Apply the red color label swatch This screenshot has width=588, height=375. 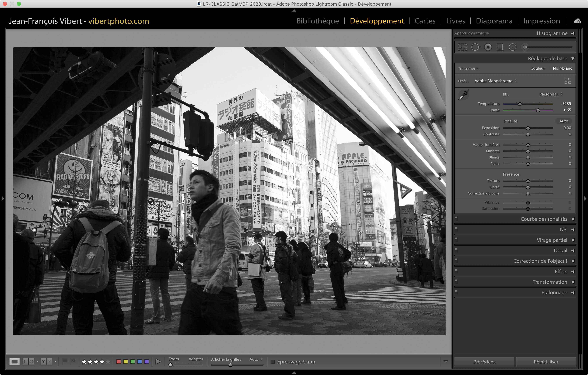pyautogui.click(x=119, y=361)
